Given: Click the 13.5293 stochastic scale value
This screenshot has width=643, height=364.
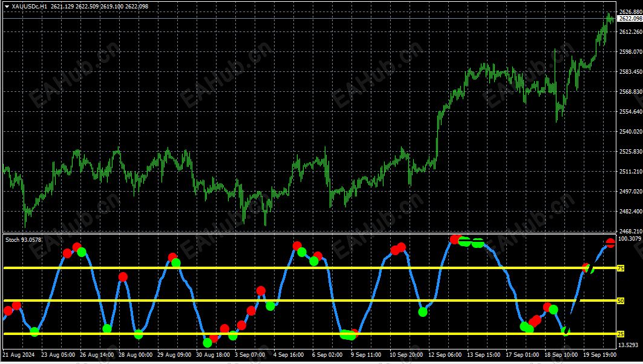Looking at the screenshot, I should [x=628, y=345].
